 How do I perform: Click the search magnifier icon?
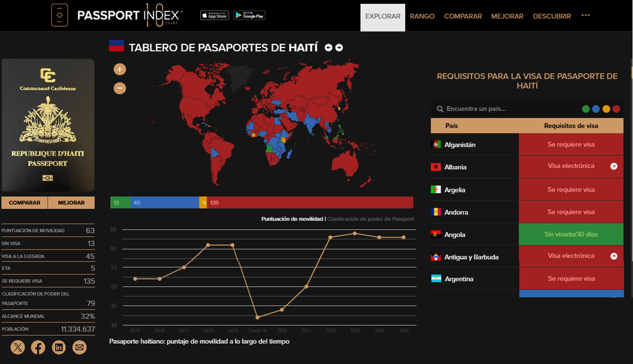point(440,109)
